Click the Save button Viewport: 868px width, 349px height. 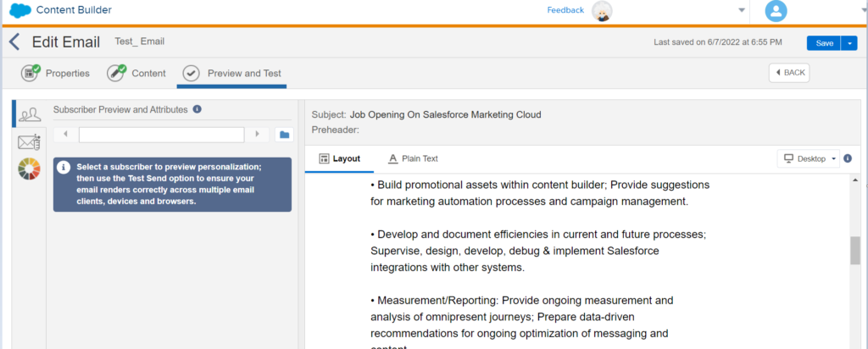(x=824, y=43)
